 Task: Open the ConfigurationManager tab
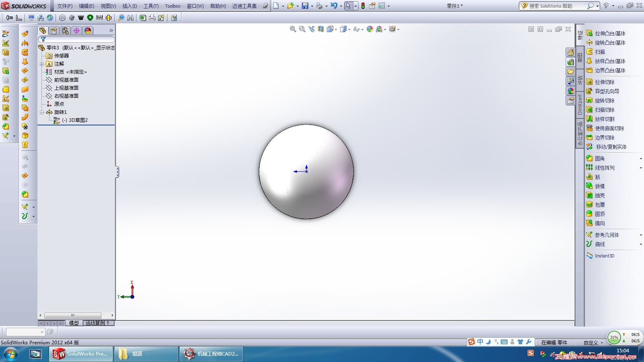[x=65, y=31]
